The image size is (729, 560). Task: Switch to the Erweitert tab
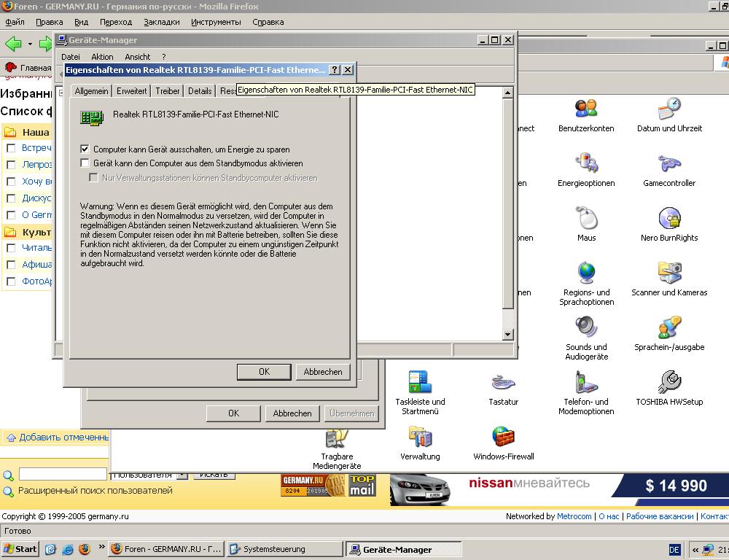[131, 91]
